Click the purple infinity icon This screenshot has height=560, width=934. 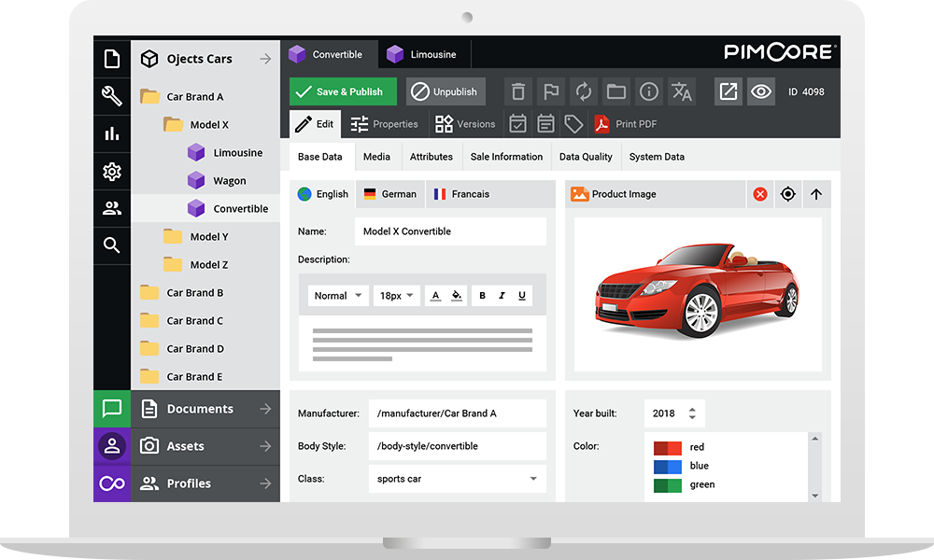[112, 483]
